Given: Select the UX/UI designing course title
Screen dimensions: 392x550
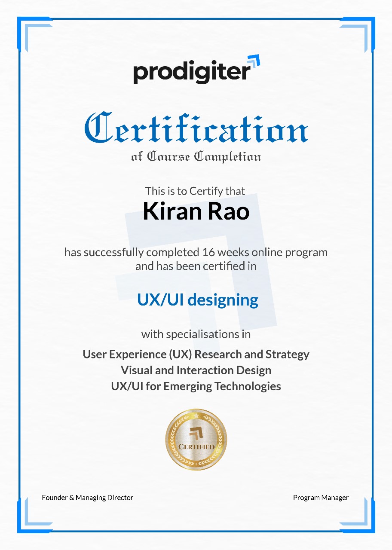Looking at the screenshot, I should coord(198,299).
